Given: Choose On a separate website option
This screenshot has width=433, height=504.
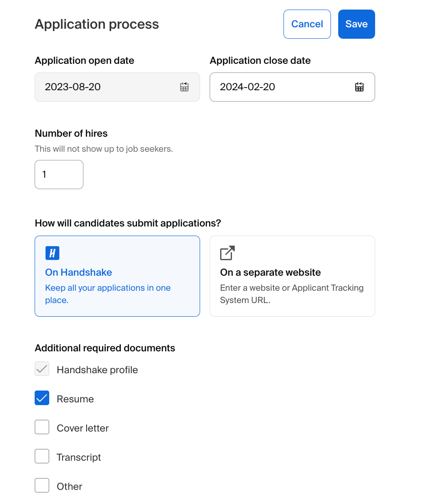Looking at the screenshot, I should [x=292, y=276].
